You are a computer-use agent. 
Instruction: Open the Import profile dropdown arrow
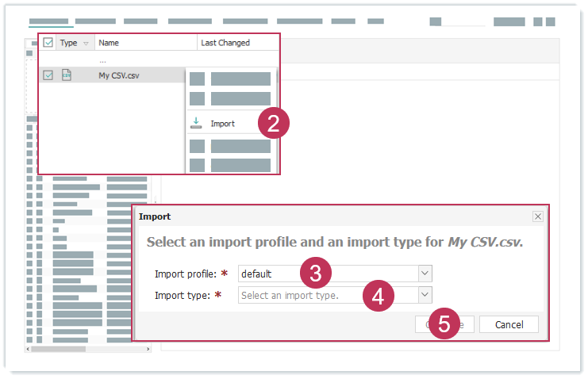(425, 274)
